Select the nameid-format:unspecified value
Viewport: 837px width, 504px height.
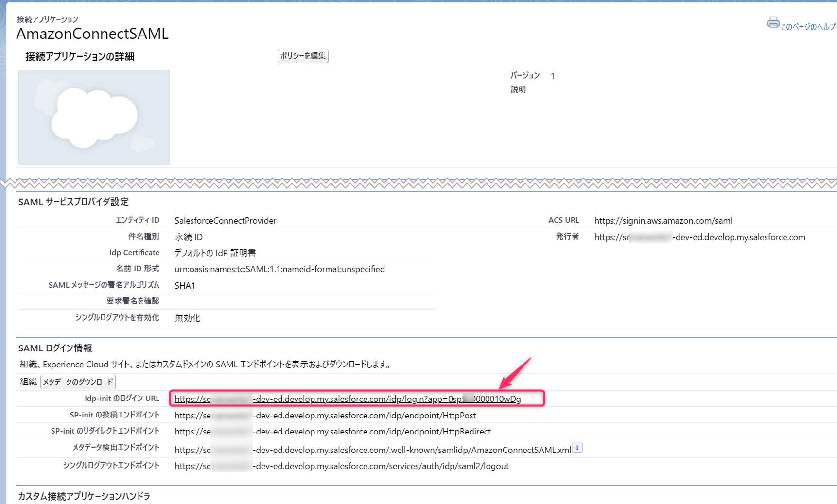(x=279, y=269)
